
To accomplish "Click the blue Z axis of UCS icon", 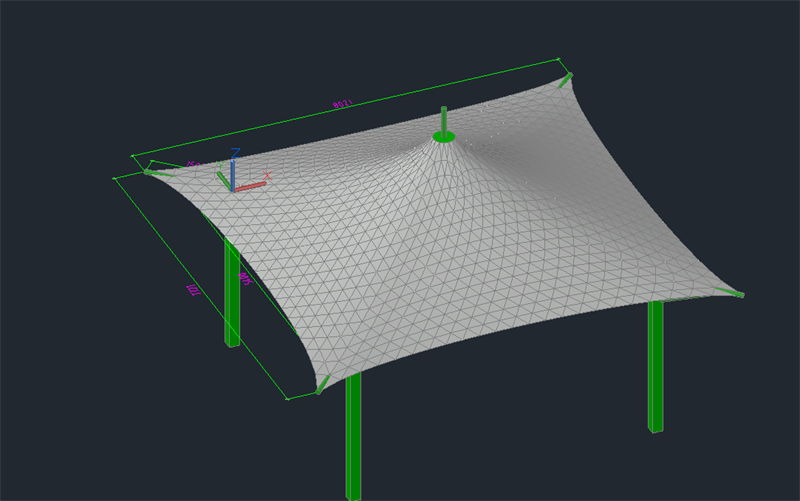I will pos(232,172).
